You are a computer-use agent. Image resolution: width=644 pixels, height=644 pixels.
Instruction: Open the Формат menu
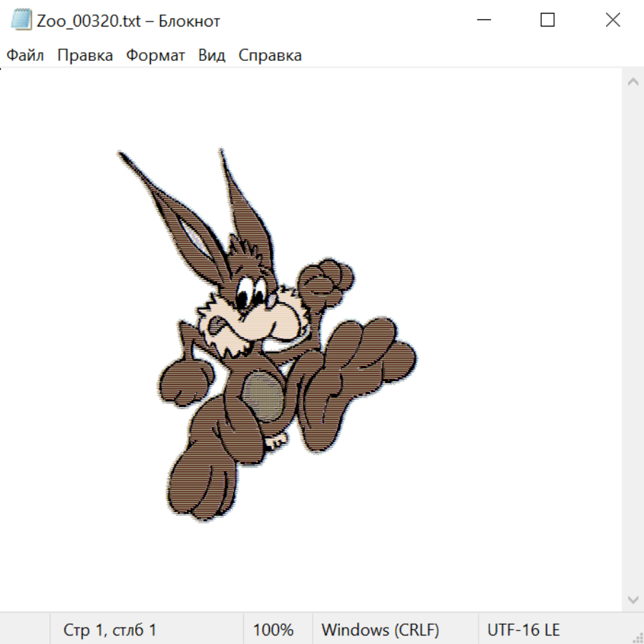pos(155,56)
